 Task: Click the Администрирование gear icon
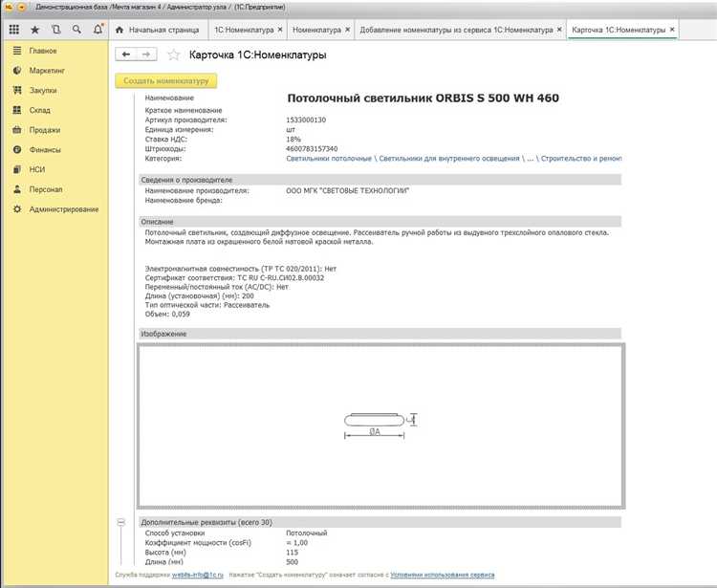click(17, 209)
